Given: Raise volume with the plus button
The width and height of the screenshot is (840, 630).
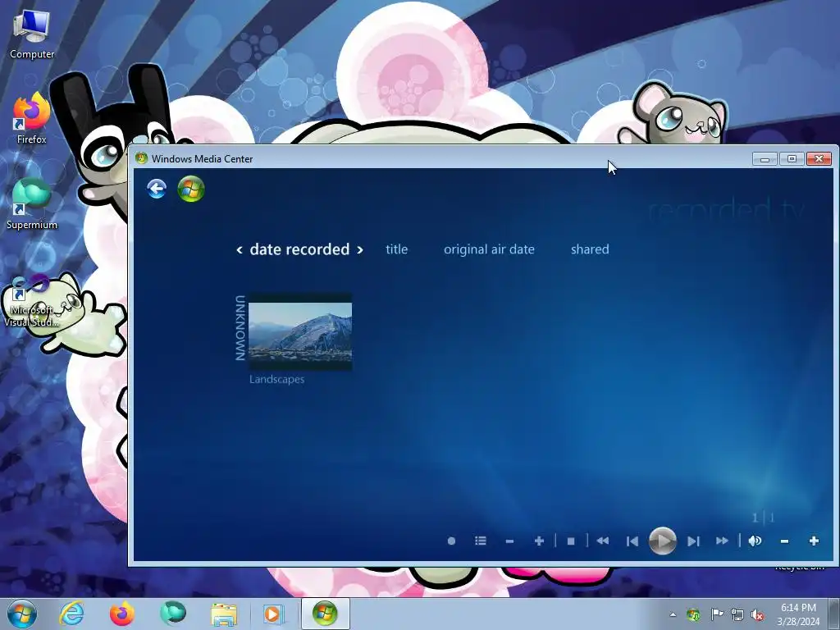Looking at the screenshot, I should (815, 541).
